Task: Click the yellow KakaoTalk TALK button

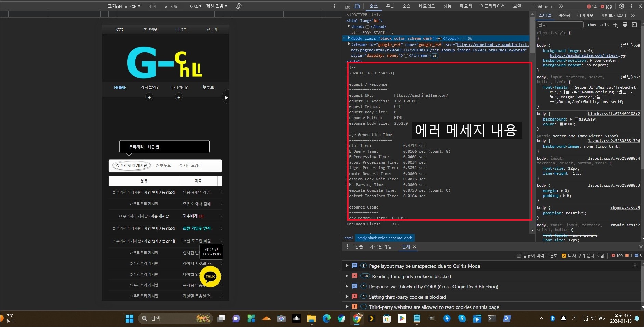Action: 210,277
